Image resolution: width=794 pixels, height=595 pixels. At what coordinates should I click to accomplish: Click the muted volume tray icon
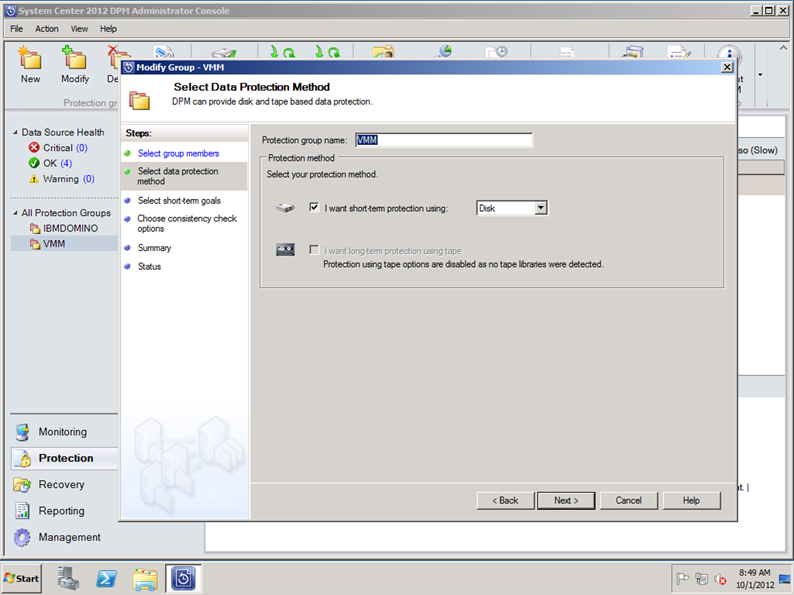pyautogui.click(x=720, y=578)
